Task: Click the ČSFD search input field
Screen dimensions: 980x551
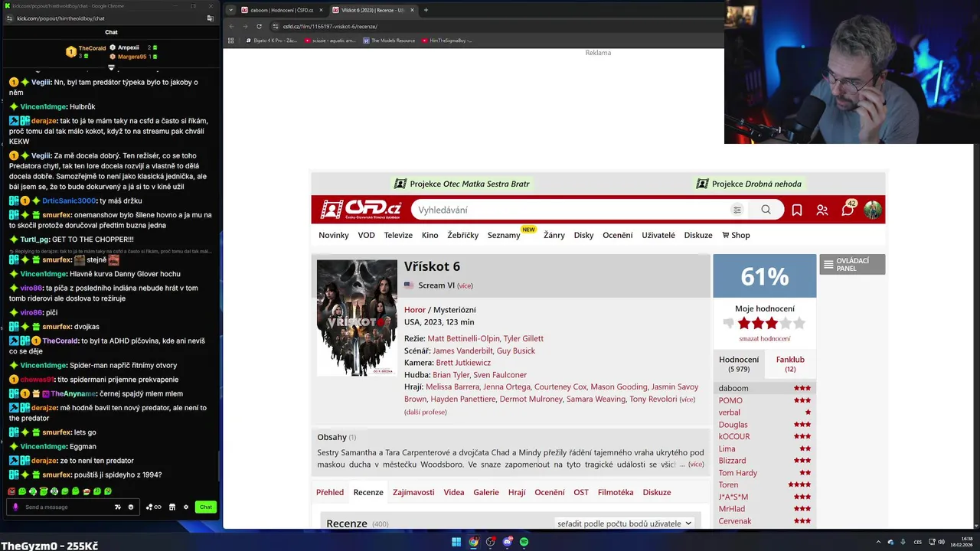Action: click(x=571, y=210)
